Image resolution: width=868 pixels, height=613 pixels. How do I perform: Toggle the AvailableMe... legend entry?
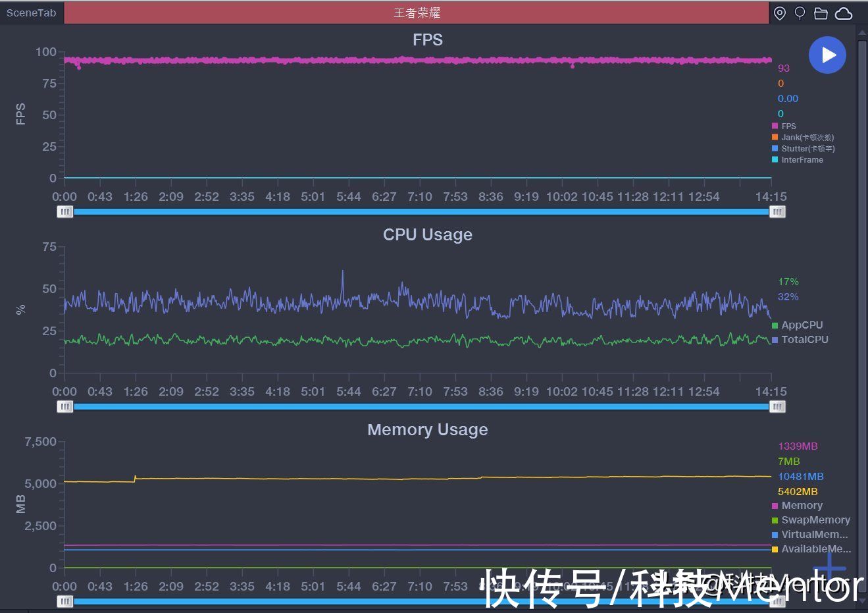811,548
